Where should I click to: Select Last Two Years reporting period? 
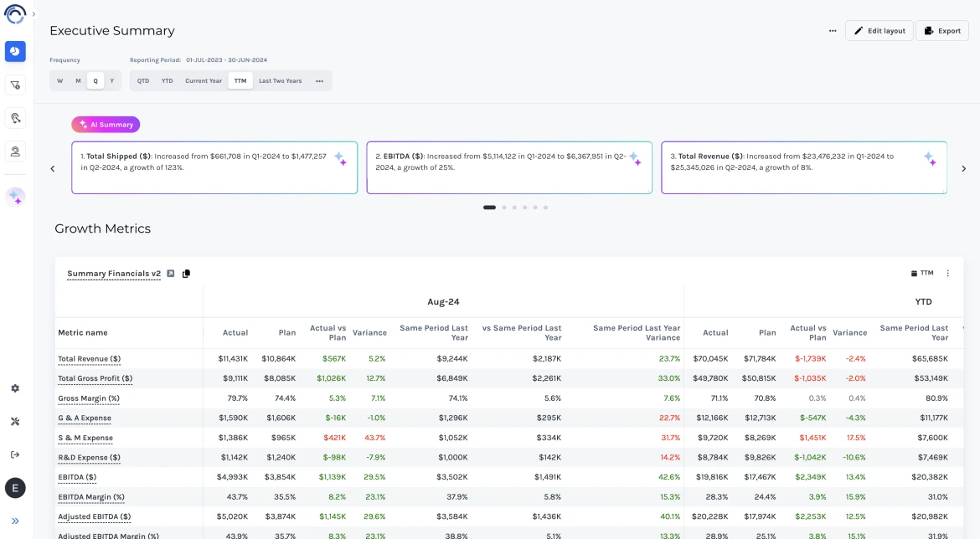coord(280,81)
